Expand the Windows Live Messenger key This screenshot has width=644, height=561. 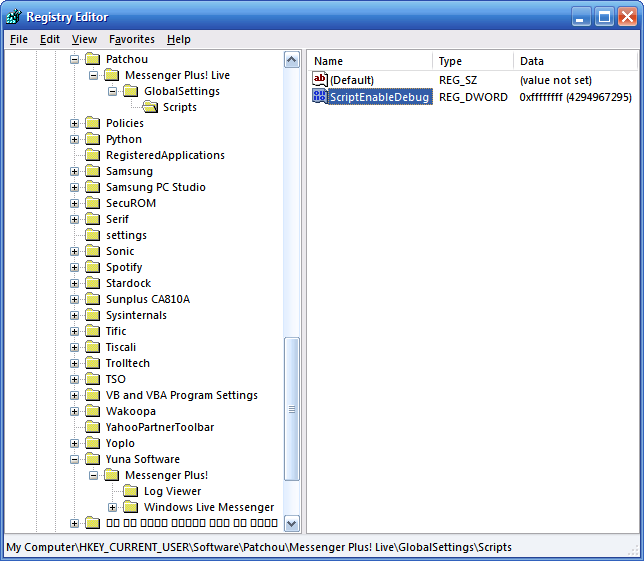(113, 507)
